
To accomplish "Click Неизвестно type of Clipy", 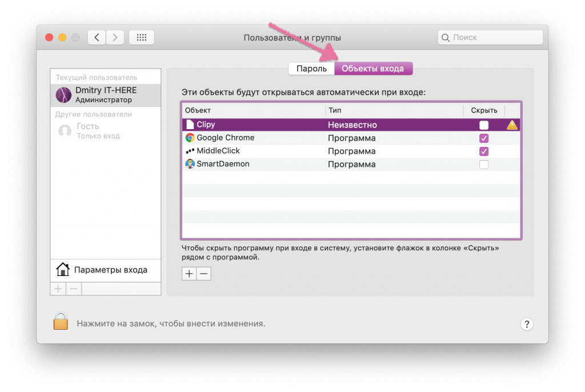I will [352, 125].
